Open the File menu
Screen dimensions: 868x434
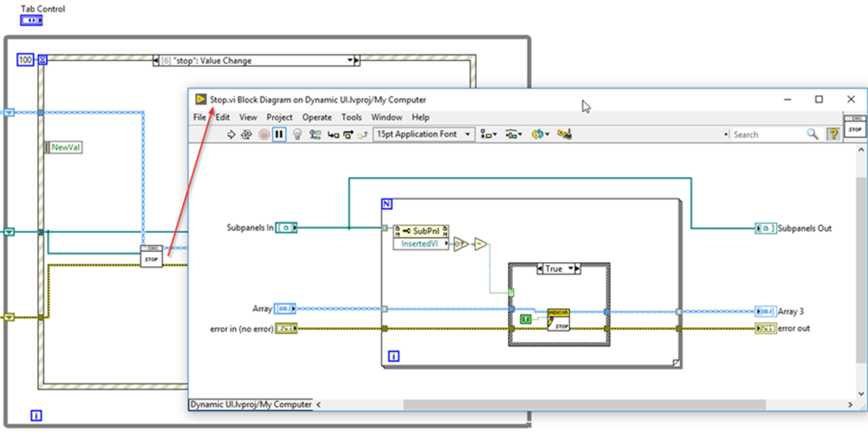point(200,117)
